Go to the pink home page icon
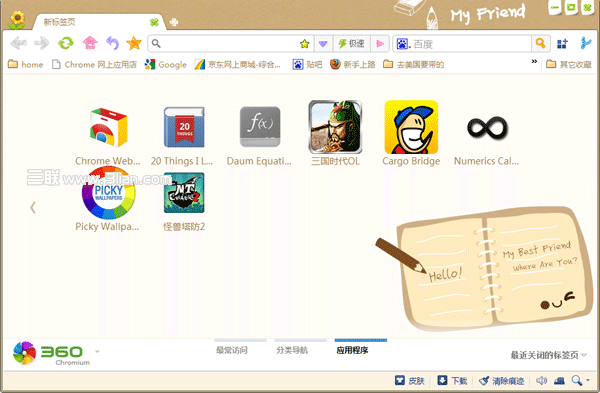 click(x=90, y=43)
